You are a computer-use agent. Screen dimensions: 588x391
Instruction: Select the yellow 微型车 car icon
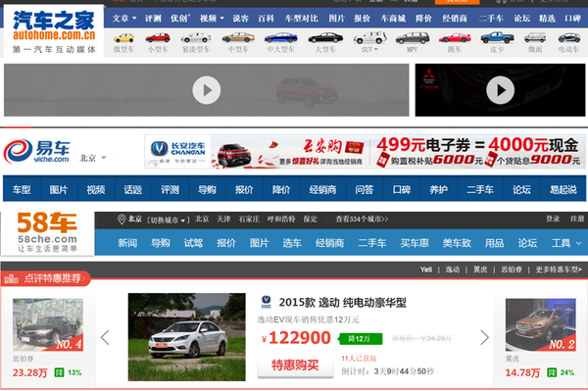[x=123, y=38]
